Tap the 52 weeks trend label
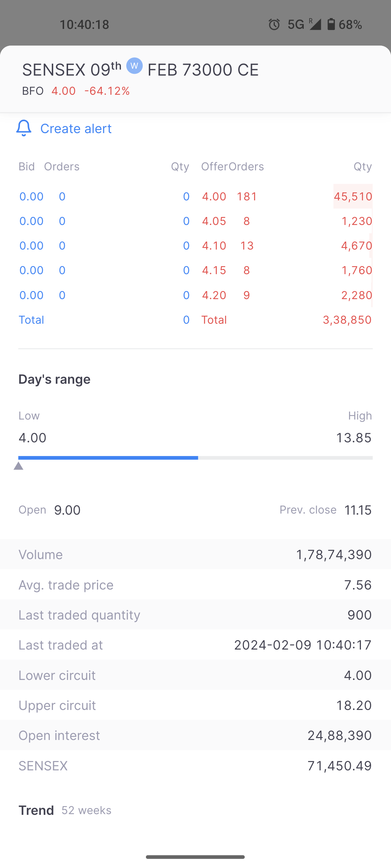Screen dimensions: 391x868 point(87,810)
